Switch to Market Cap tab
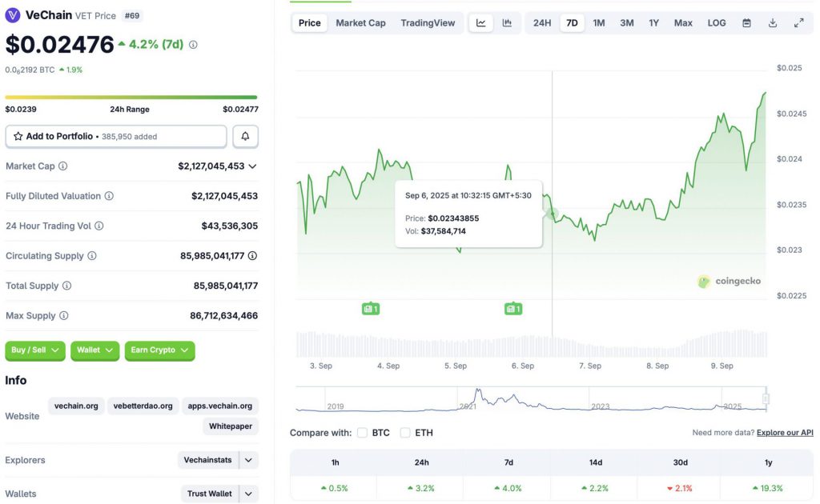Image resolution: width=820 pixels, height=504 pixels. click(360, 23)
